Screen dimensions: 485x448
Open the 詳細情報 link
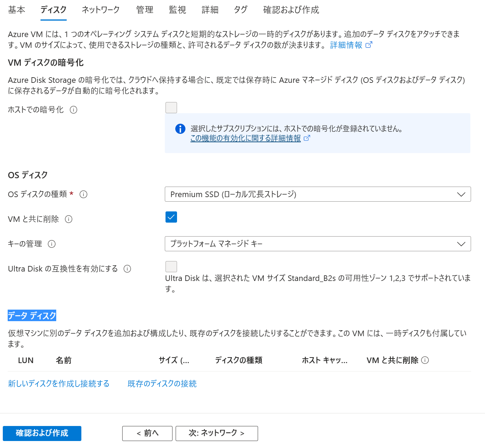click(346, 45)
